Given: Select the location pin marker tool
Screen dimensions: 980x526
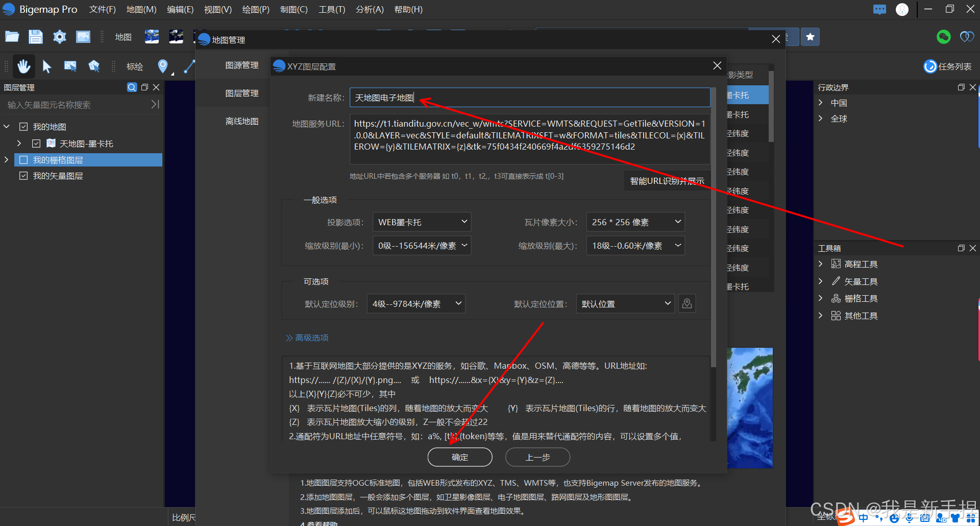Looking at the screenshot, I should [x=163, y=66].
